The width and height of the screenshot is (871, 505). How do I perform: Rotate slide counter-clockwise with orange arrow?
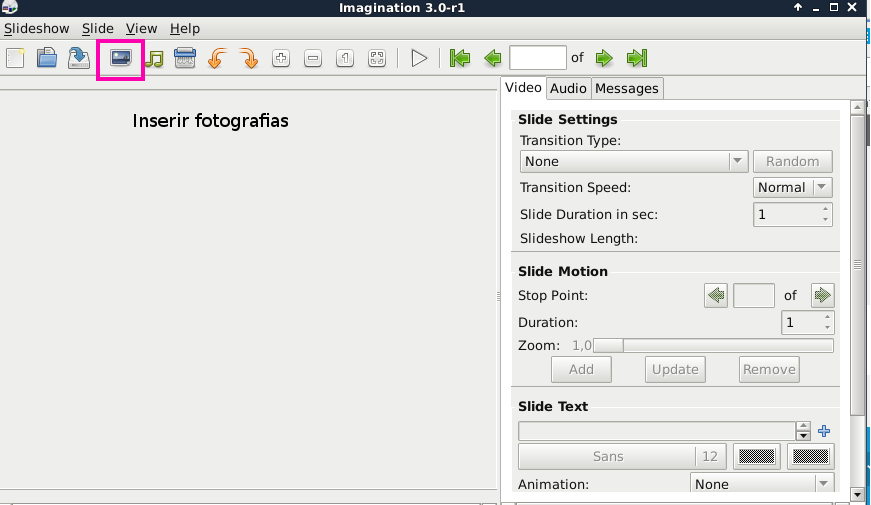click(x=216, y=59)
